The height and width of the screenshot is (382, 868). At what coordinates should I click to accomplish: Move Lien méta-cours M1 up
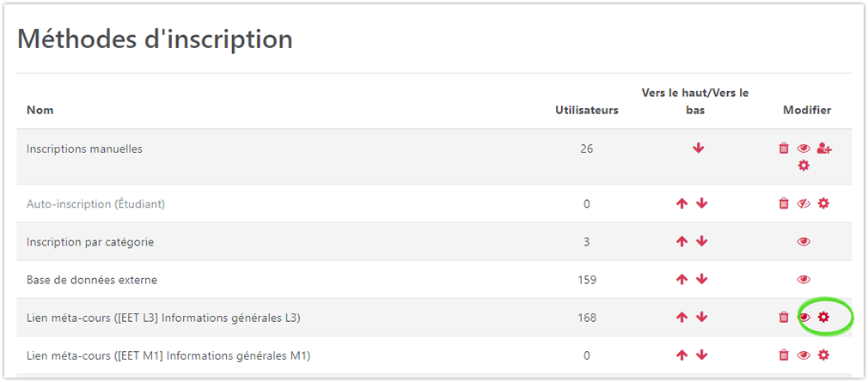click(x=682, y=355)
